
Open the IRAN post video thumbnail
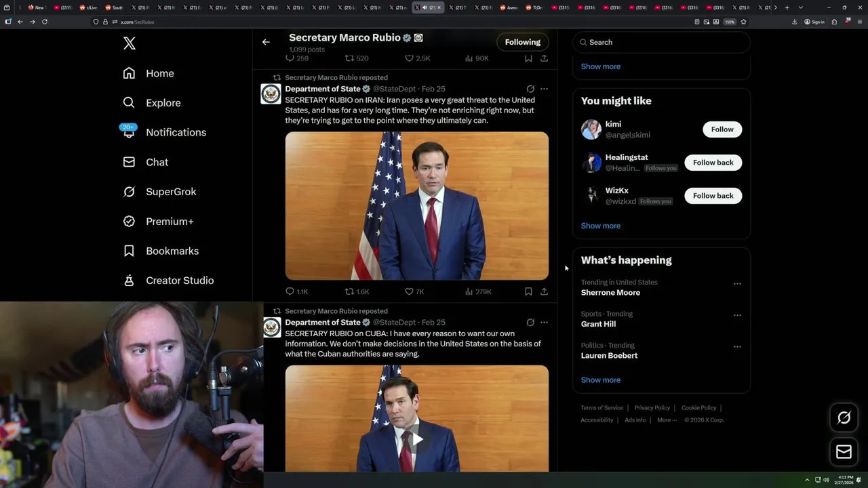pos(416,206)
